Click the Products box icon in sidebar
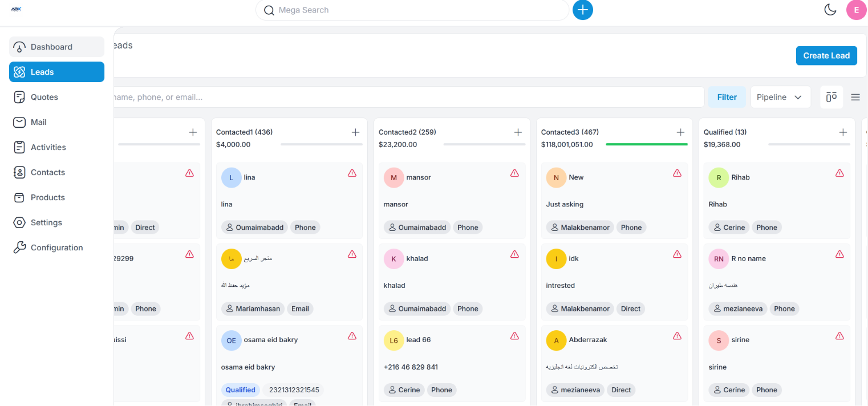 (x=19, y=197)
